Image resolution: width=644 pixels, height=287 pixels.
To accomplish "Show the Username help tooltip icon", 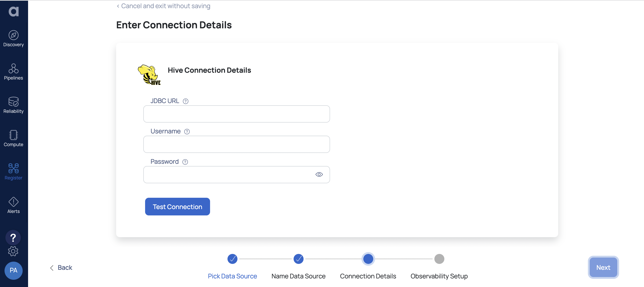I will (187, 132).
